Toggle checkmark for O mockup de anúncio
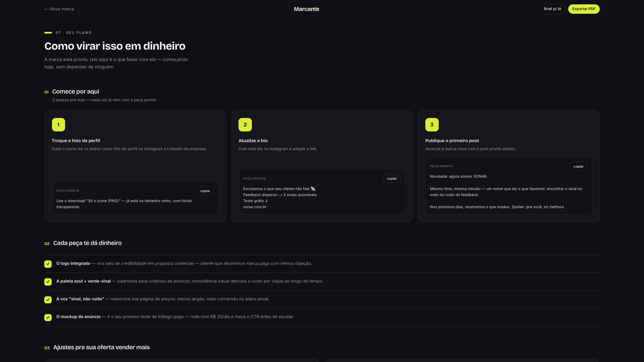The height and width of the screenshot is (362, 644). (x=48, y=317)
